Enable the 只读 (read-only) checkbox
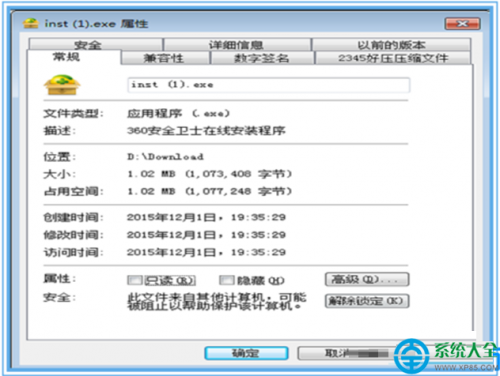Screen dimensions: 500x376 pos(135,280)
